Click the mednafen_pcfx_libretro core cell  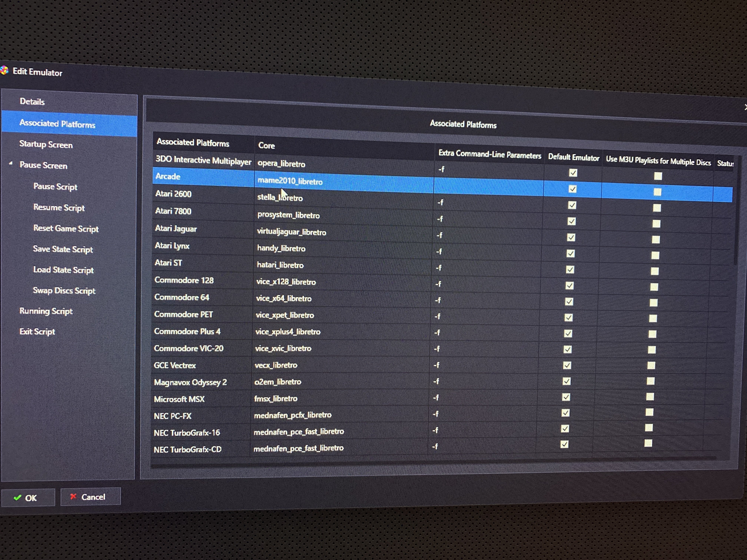[x=339, y=415]
